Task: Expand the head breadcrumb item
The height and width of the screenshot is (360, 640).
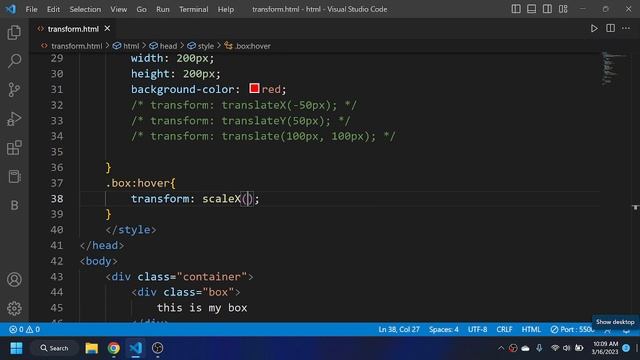Action: click(x=168, y=46)
